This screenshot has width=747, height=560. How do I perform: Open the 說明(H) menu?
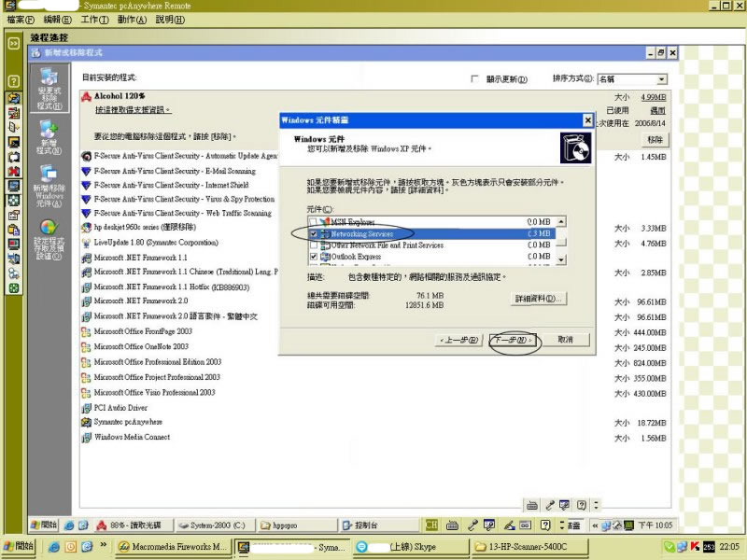(170, 20)
